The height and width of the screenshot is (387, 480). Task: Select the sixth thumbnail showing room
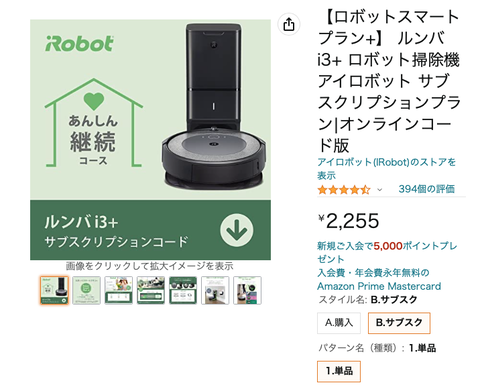(215, 290)
